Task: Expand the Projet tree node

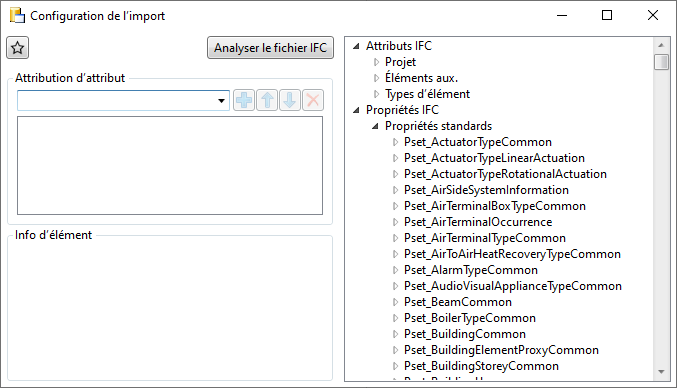Action: pos(376,62)
